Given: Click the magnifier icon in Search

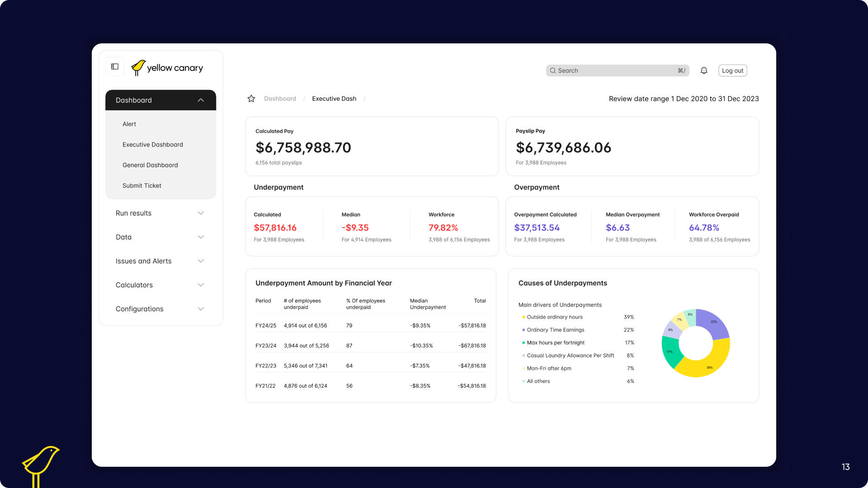Looking at the screenshot, I should (553, 70).
